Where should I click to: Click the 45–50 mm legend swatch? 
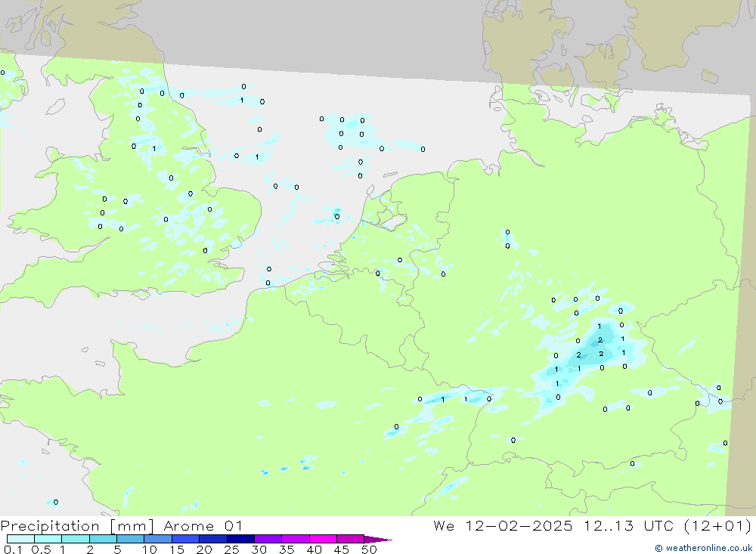(351, 539)
